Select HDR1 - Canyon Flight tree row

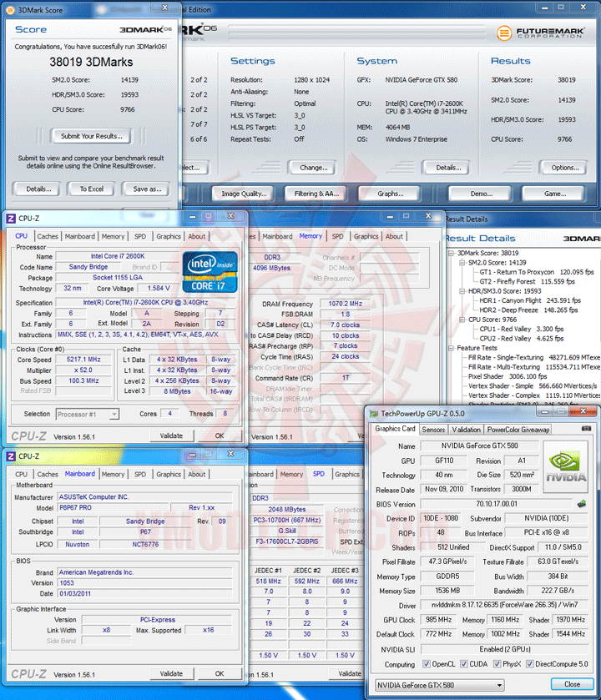pos(530,300)
